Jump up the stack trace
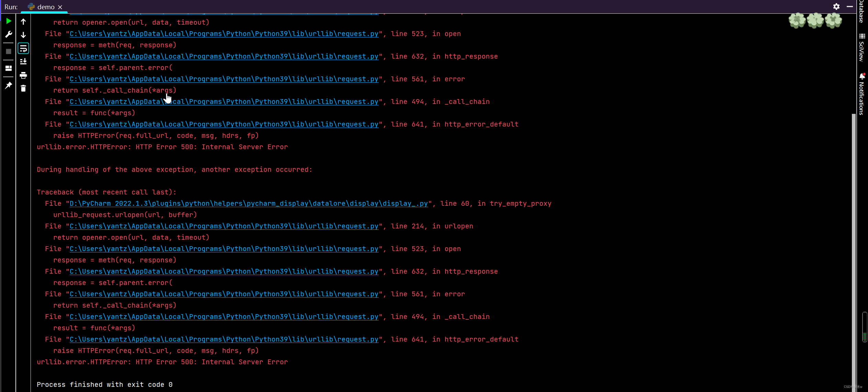Screen dimensions: 868x392 [x=23, y=21]
